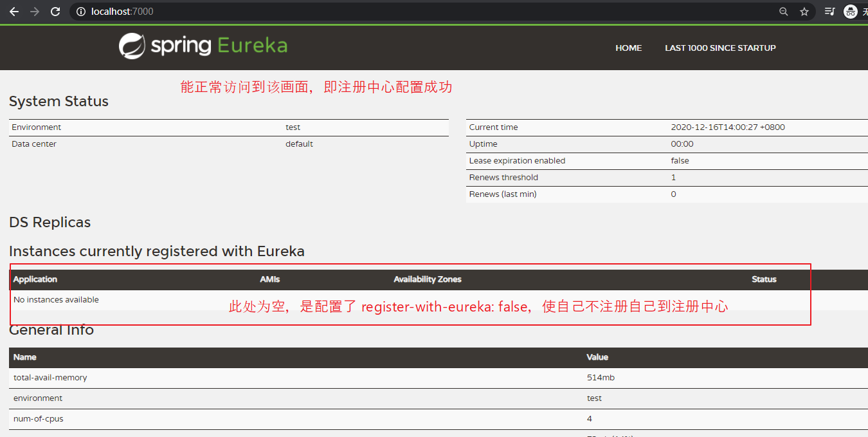Click the num-of-cpus value 4
The height and width of the screenshot is (437, 868).
(x=589, y=419)
